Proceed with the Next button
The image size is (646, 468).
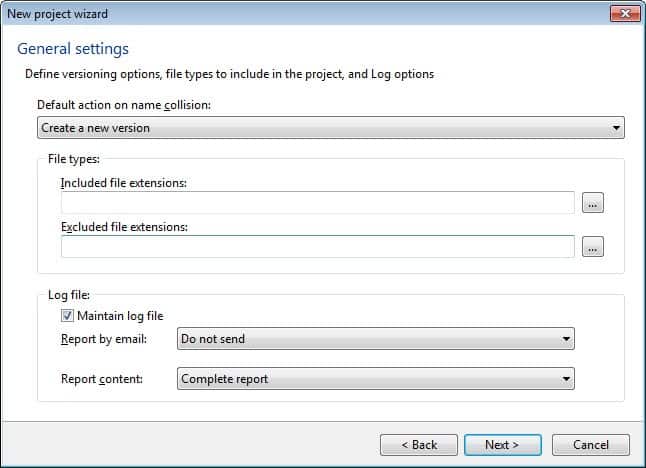(503, 444)
